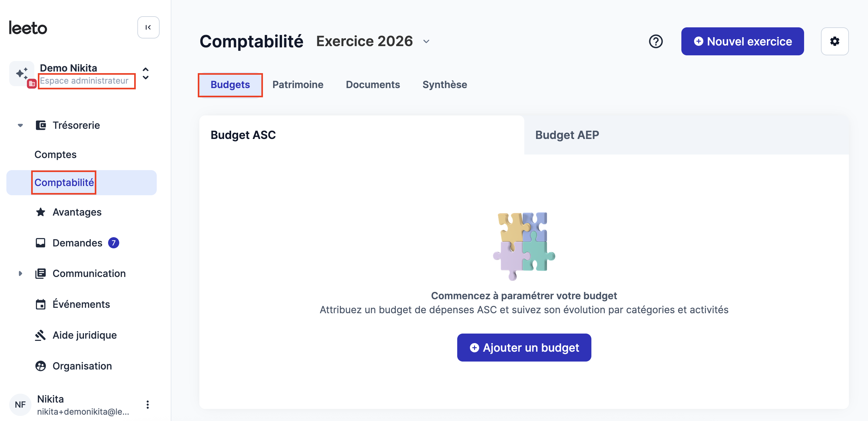Image resolution: width=868 pixels, height=421 pixels.
Task: Open the Organisation menu item
Action: click(82, 366)
